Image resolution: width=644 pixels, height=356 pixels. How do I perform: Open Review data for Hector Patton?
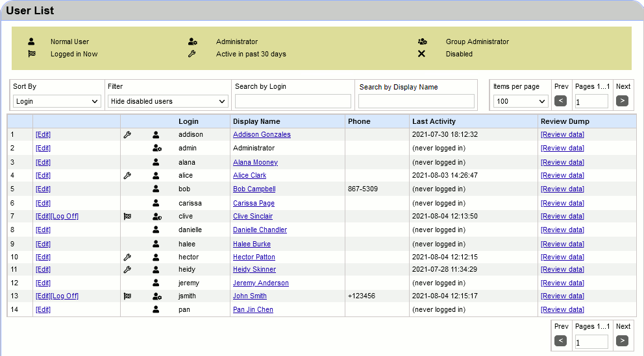pyautogui.click(x=562, y=257)
